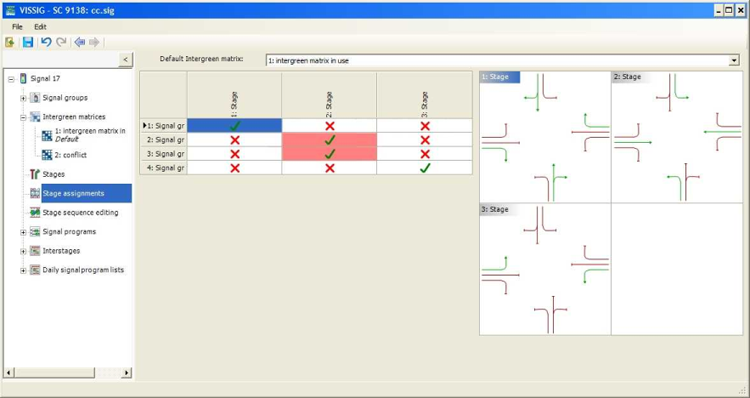The height and width of the screenshot is (398, 750).
Task: Click the export/open icon at toolbar start
Action: click(9, 43)
